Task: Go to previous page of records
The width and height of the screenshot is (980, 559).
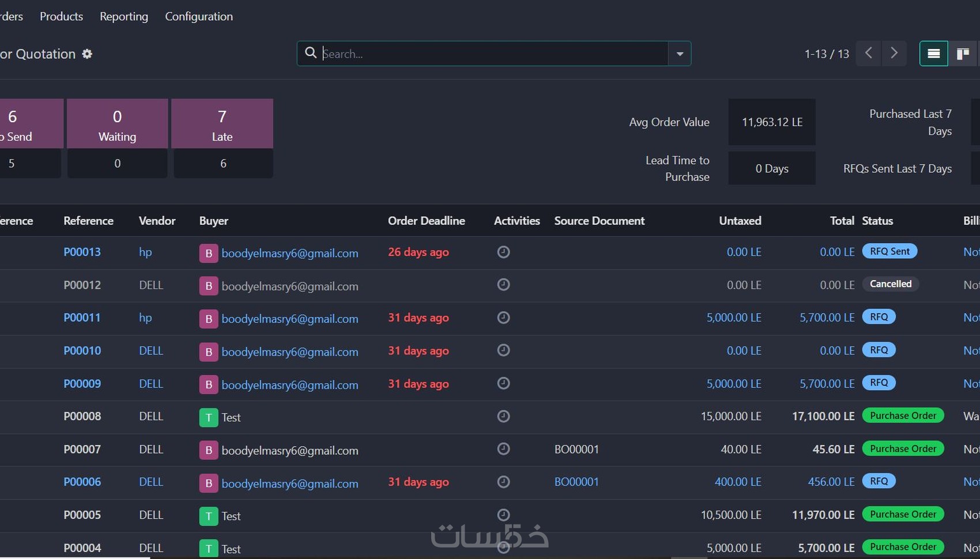Action: click(868, 54)
